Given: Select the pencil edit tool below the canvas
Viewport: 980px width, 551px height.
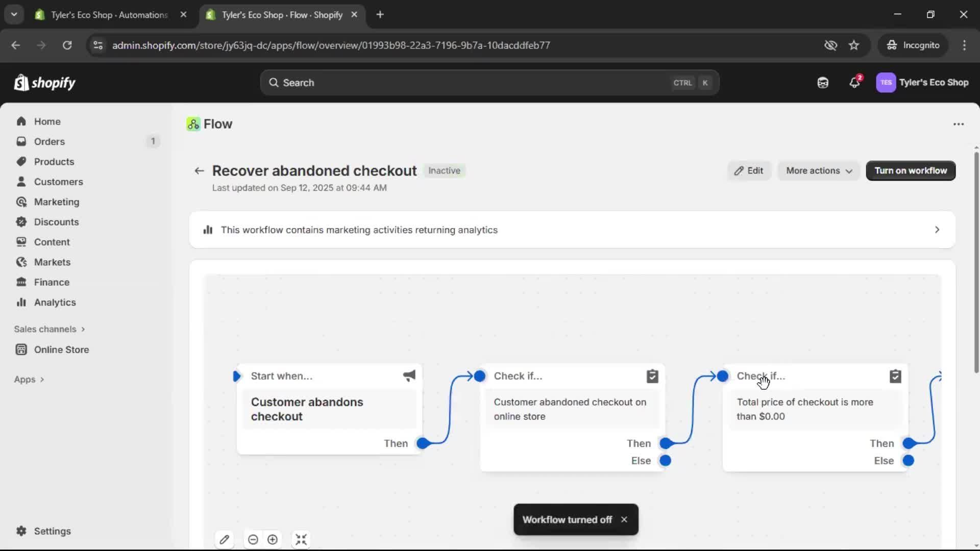Looking at the screenshot, I should point(225,539).
